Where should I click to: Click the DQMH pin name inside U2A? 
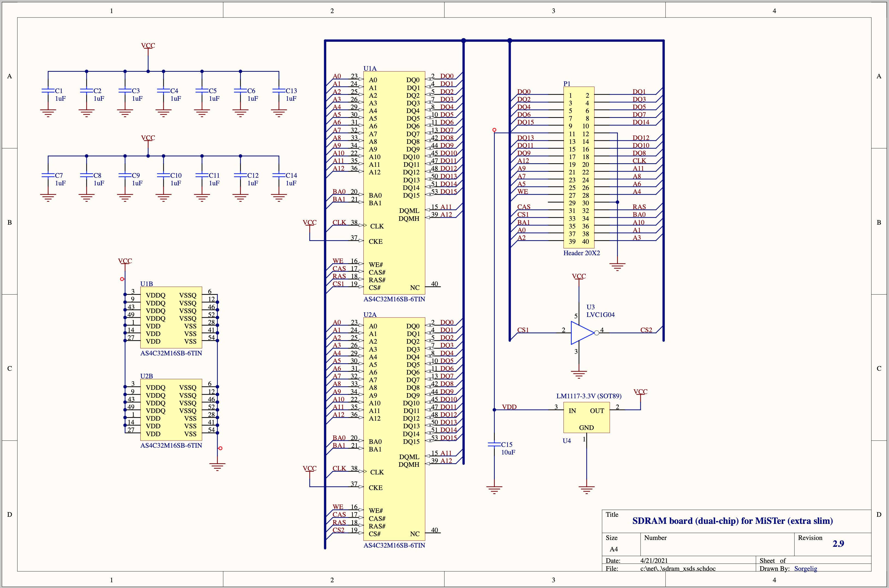click(409, 465)
